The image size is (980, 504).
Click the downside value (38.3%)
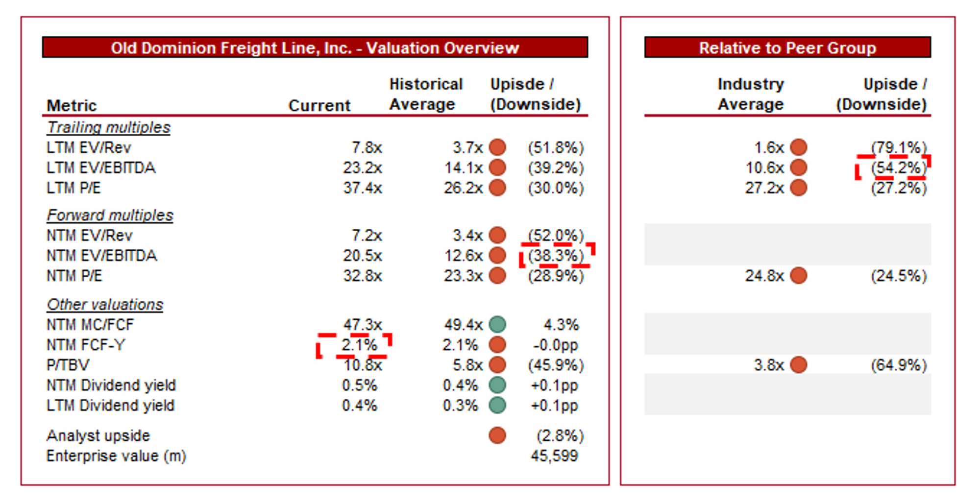pos(556,255)
